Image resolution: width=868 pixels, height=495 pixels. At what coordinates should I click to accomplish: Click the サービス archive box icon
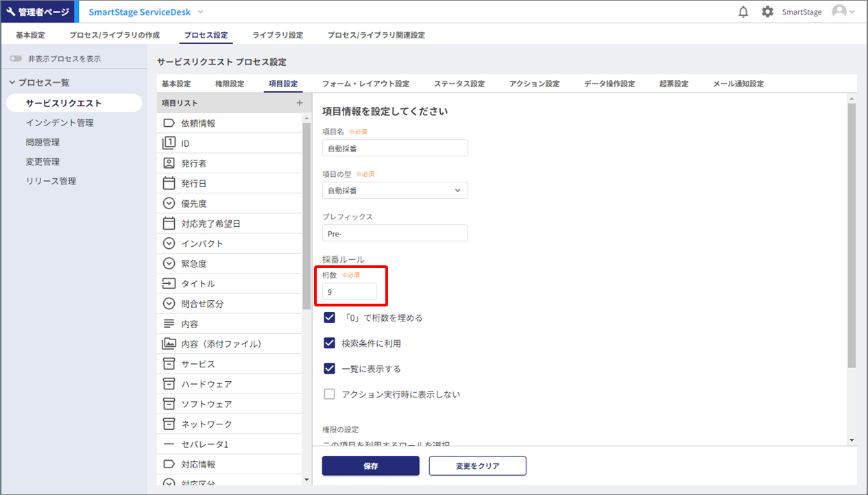[169, 363]
